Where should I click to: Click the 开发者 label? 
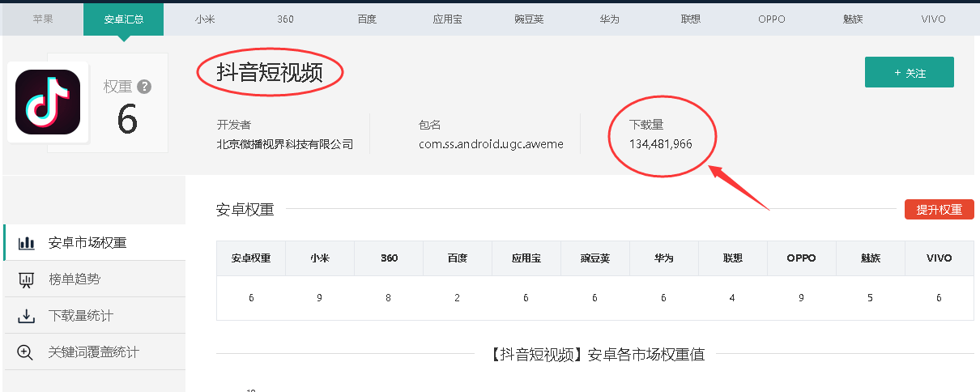233,125
